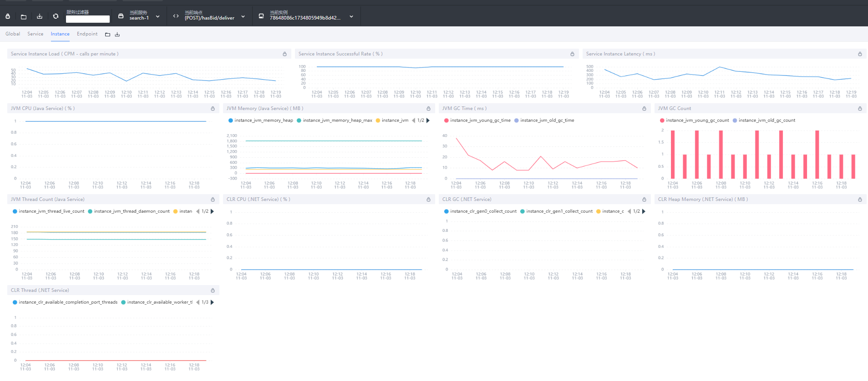868x381 pixels.
Task: Click lock icon on JVM Thread Count panel
Action: point(213,200)
